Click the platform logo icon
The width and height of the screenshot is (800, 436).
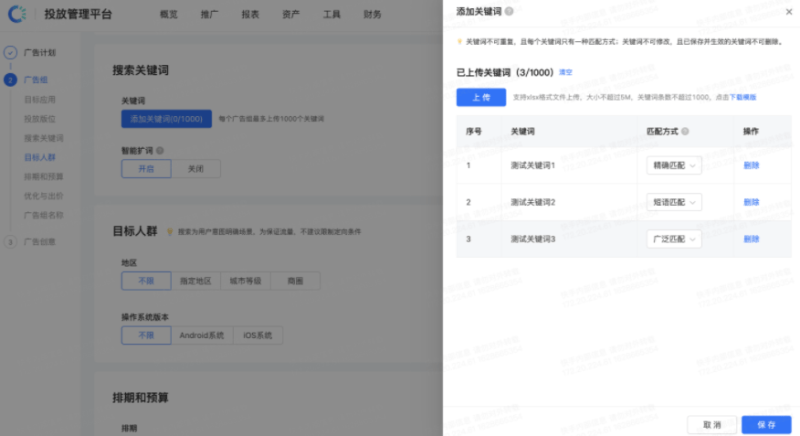tap(17, 14)
